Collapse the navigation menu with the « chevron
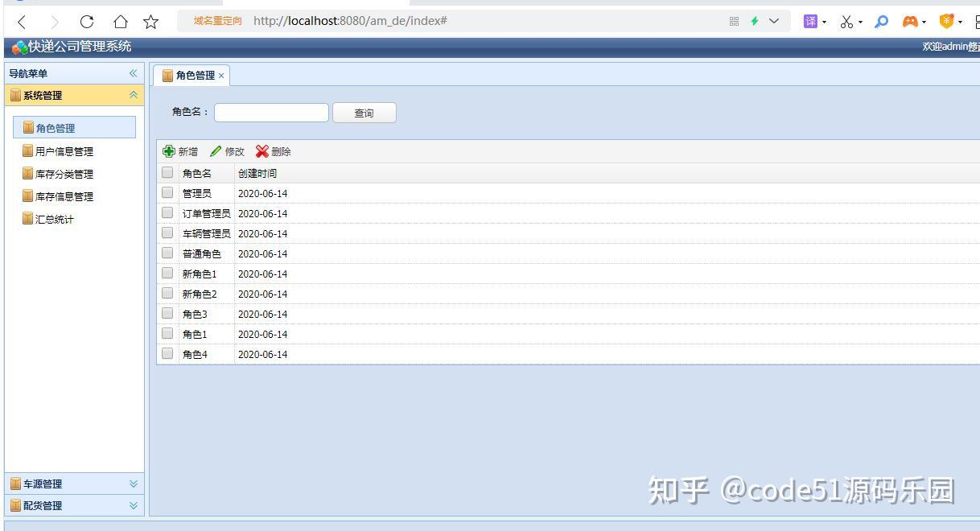 tap(132, 72)
